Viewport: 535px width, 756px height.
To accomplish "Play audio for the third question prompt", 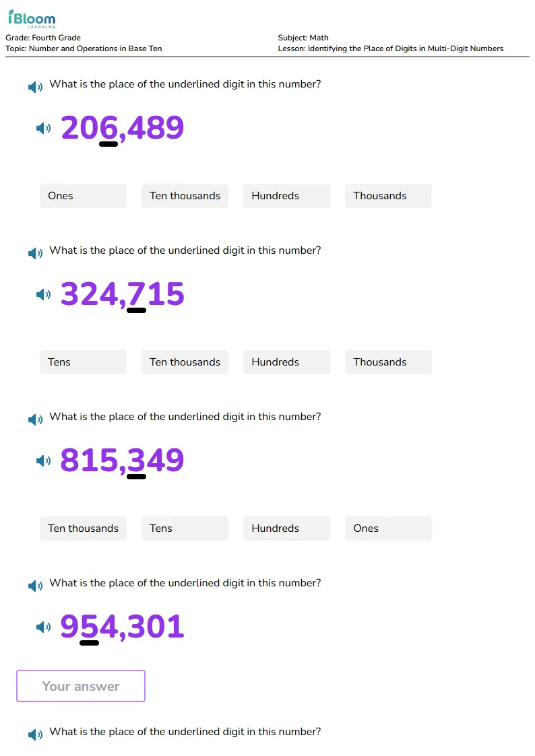I will click(35, 419).
